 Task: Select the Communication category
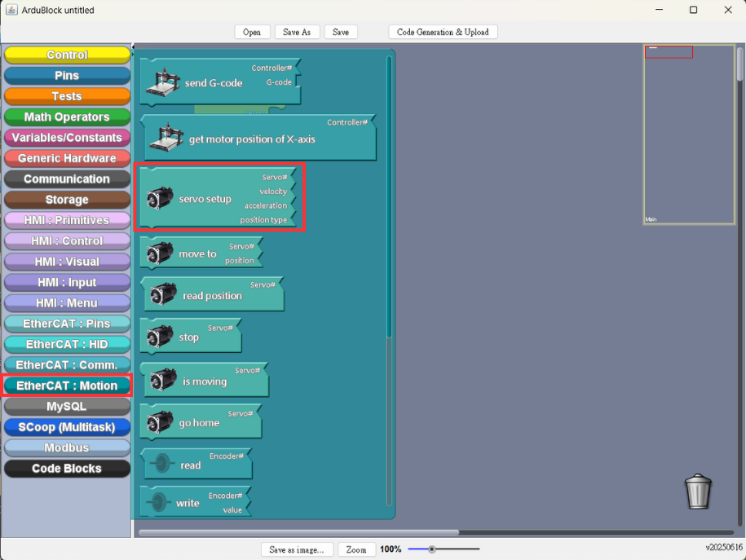67,179
